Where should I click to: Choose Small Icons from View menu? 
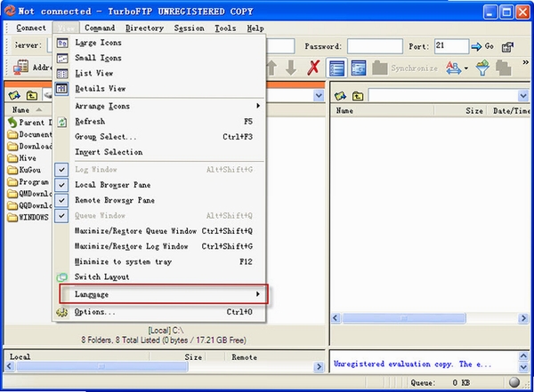coord(159,58)
